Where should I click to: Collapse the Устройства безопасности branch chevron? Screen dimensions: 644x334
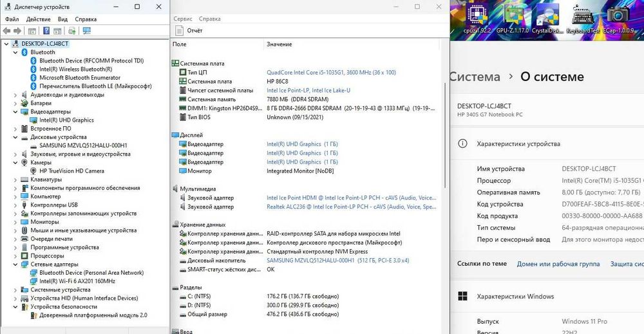pos(15,306)
